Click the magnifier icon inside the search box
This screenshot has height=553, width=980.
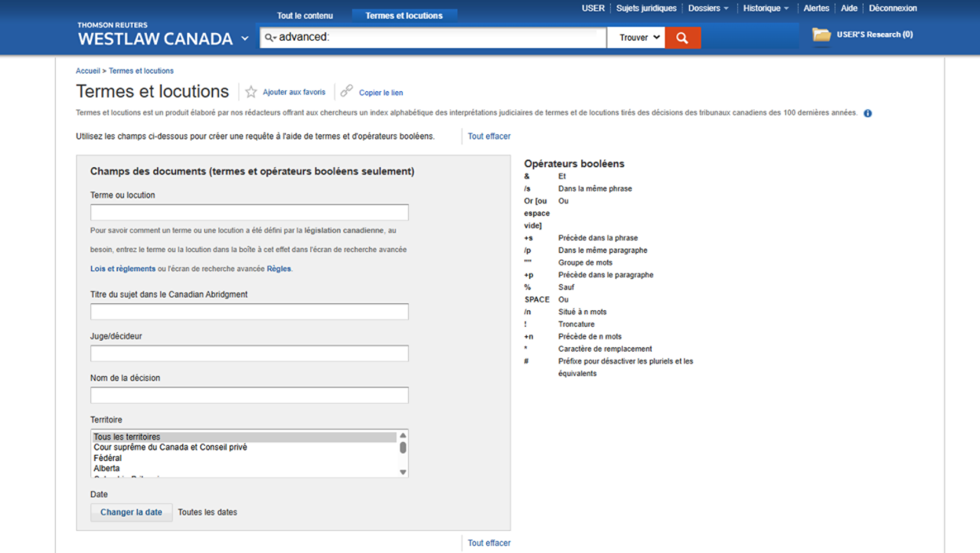[269, 36]
